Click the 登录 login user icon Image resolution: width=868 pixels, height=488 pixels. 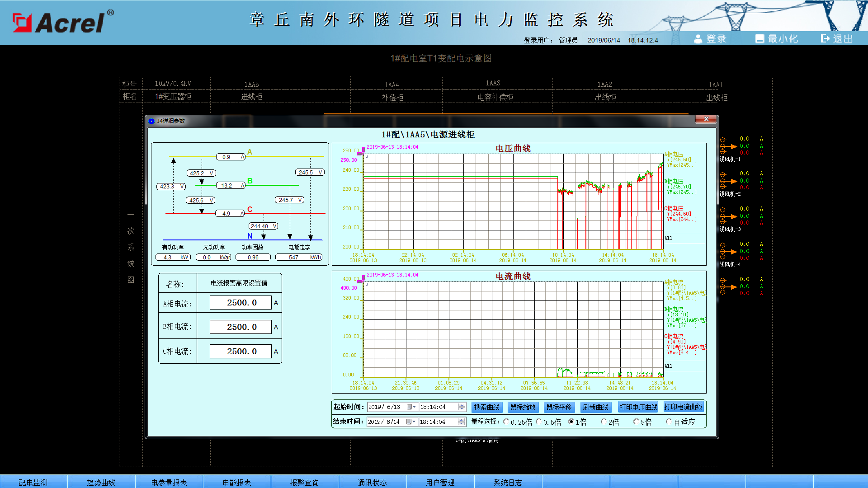(x=698, y=39)
